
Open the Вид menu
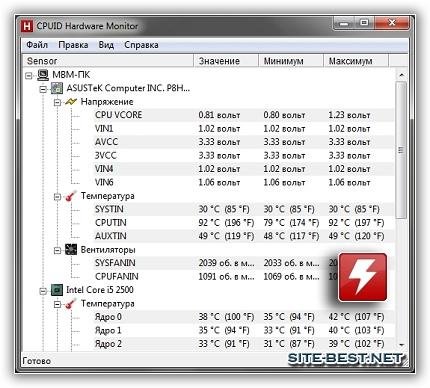106,45
